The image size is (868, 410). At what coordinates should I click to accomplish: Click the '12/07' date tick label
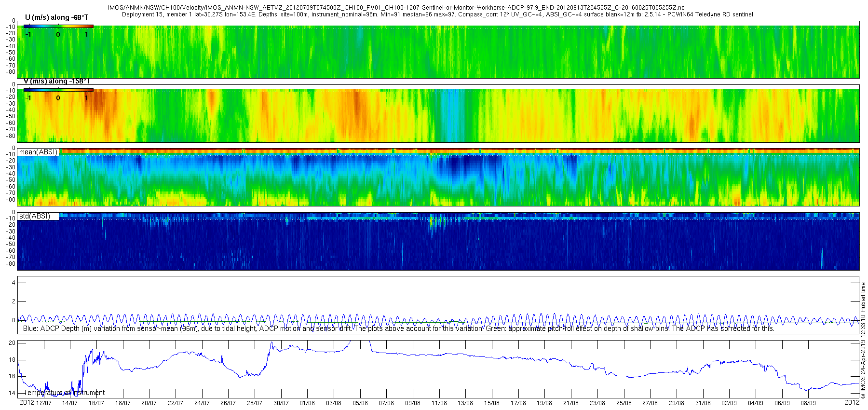43,403
